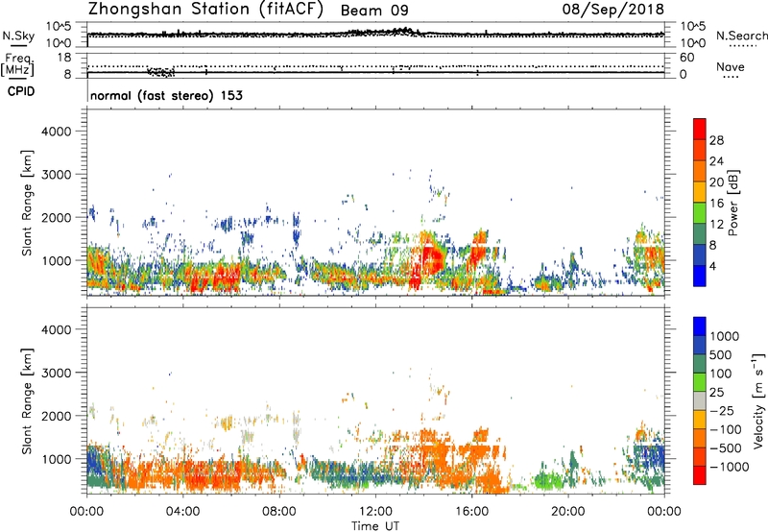Pick the blue top segment of the velocity colorbar
Viewport: 768px width, 532px height.
click(x=700, y=326)
